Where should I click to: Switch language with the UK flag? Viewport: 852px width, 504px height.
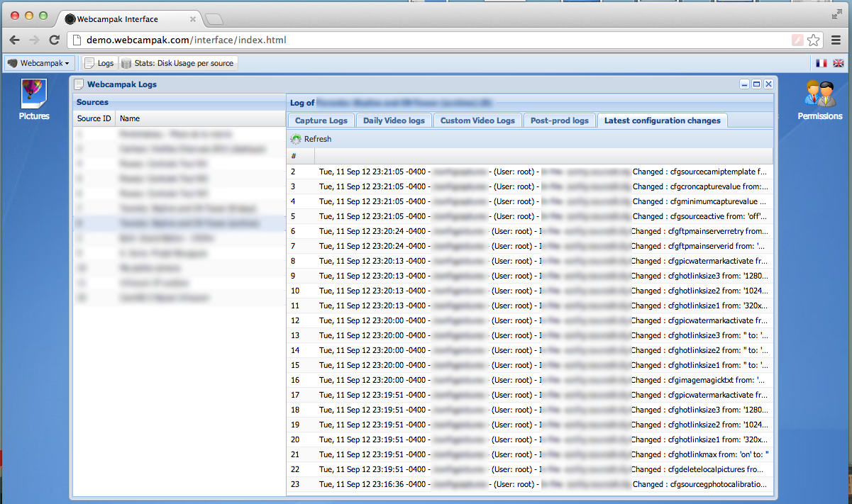839,63
